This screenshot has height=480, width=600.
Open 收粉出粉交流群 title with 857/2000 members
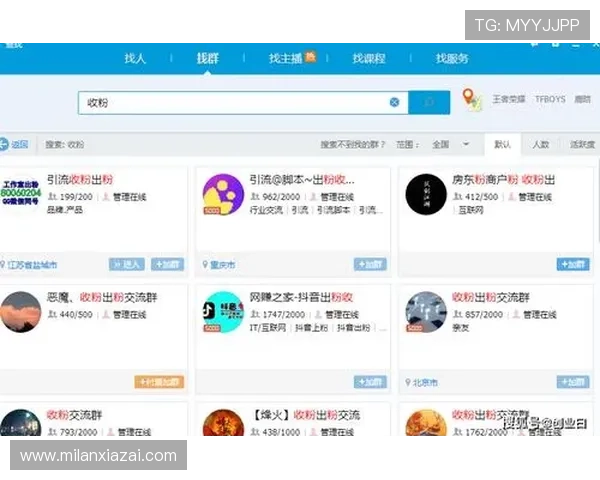pyautogui.click(x=491, y=297)
